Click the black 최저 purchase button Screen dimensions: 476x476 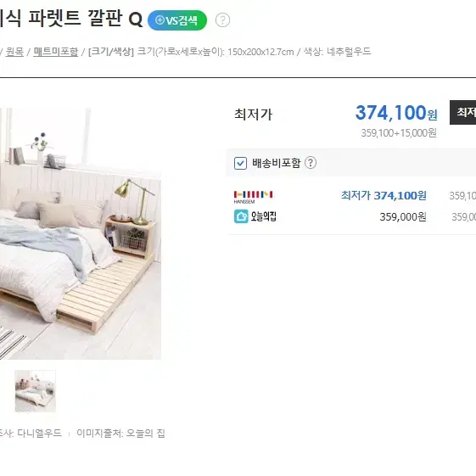pyautogui.click(x=462, y=112)
